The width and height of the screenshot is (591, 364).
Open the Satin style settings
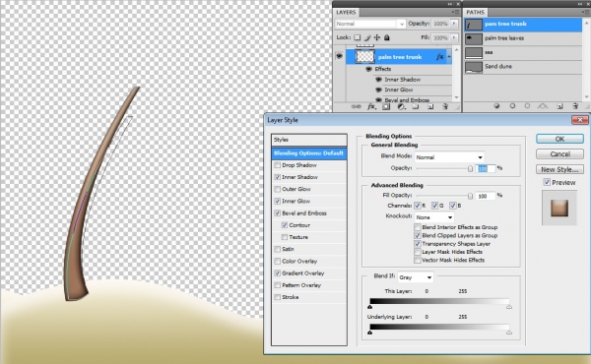pyautogui.click(x=288, y=249)
